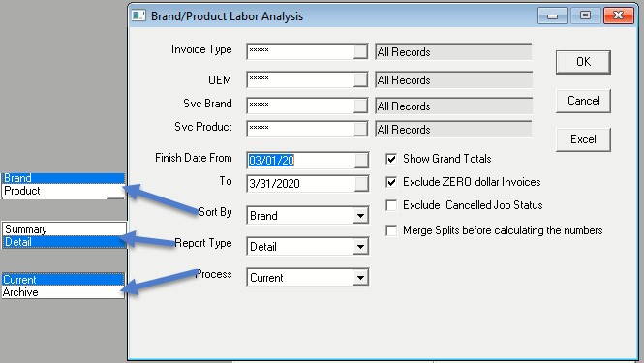Uncheck Exclude ZERO dollar Invoices
Viewport: 644px width, 363px height.
click(x=391, y=182)
